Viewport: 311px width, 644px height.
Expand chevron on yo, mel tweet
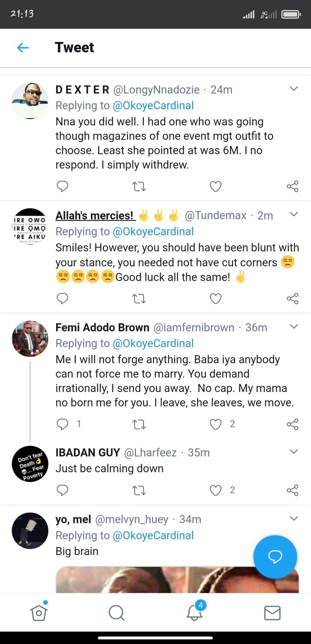(294, 518)
